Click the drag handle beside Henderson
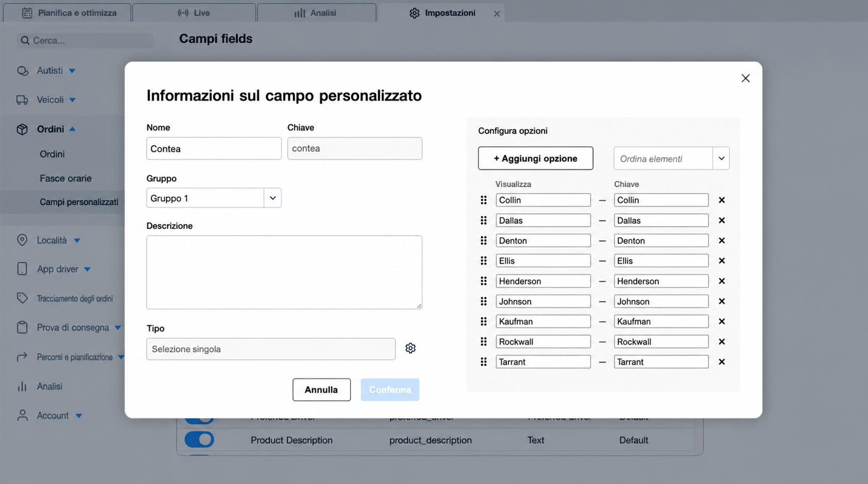 (483, 281)
